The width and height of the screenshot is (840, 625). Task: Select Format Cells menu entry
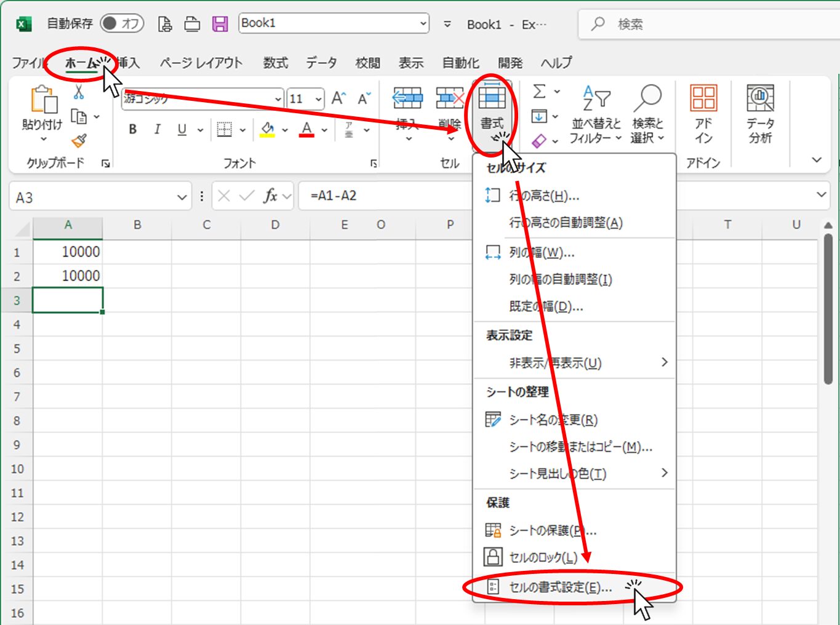click(x=560, y=587)
